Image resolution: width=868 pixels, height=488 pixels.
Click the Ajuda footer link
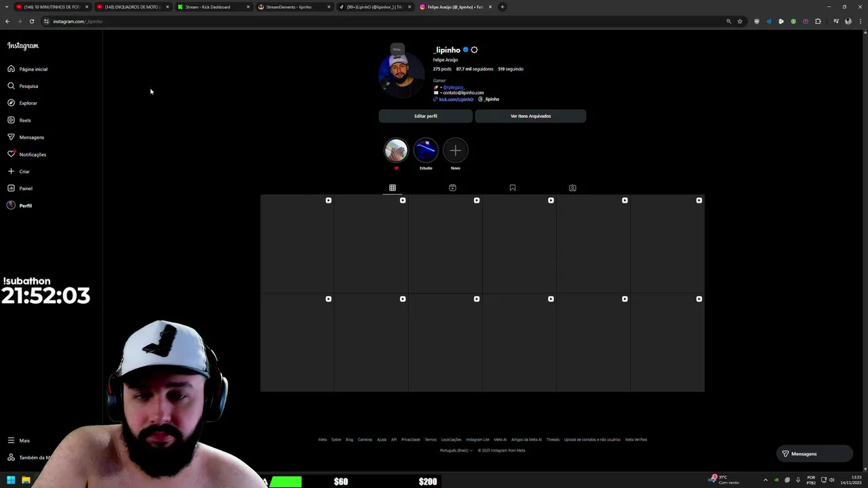pos(382,440)
